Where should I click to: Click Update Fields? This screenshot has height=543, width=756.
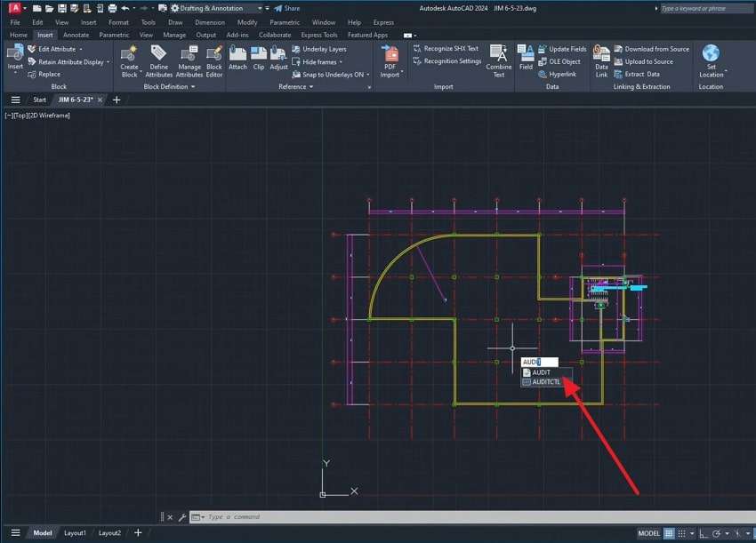coord(562,49)
